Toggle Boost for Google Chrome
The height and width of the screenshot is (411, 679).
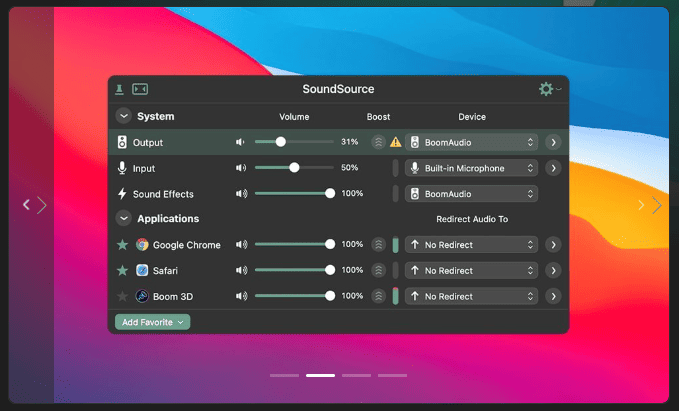point(378,245)
